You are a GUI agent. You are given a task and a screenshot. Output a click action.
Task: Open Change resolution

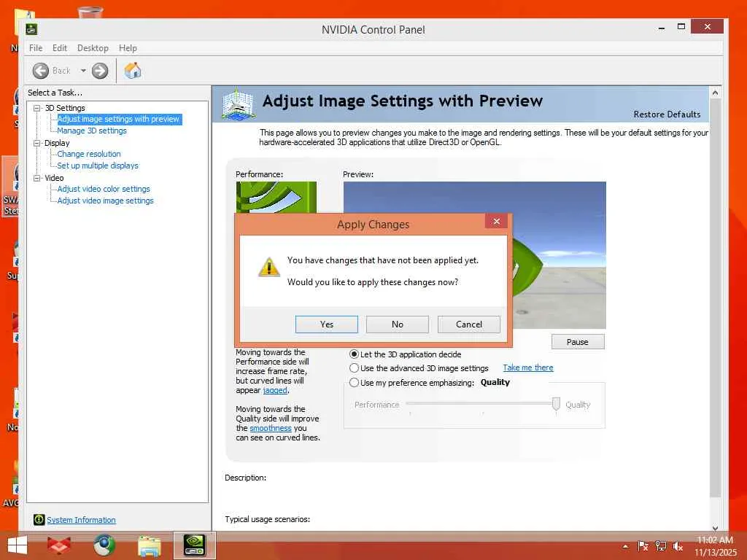tap(89, 154)
